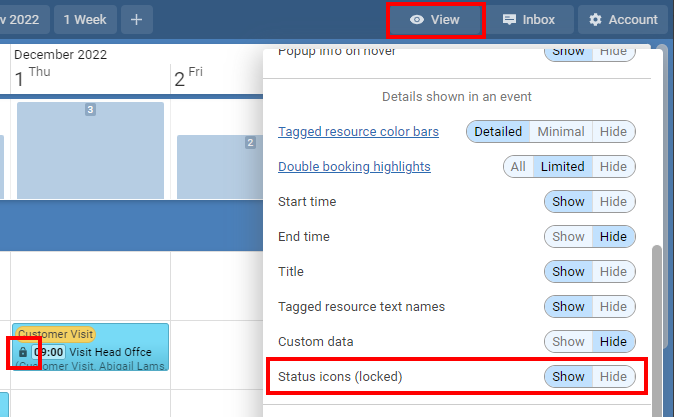Hide Status icons (locked)
This screenshot has height=417, width=674.
[613, 376]
